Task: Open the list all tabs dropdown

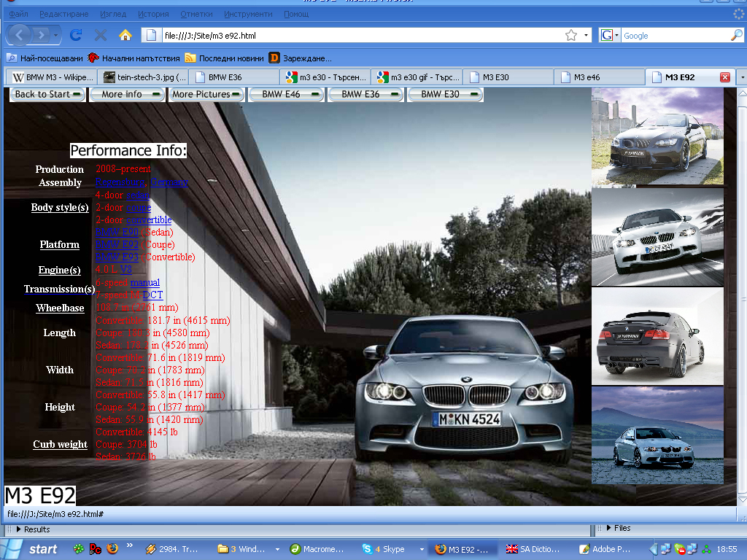Action: pos(742,77)
